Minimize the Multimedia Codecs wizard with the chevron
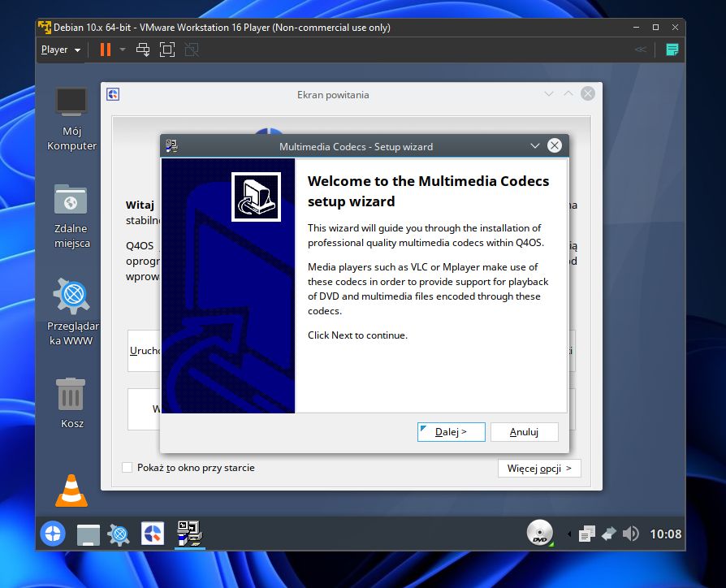The width and height of the screenshot is (726, 588). tap(535, 146)
